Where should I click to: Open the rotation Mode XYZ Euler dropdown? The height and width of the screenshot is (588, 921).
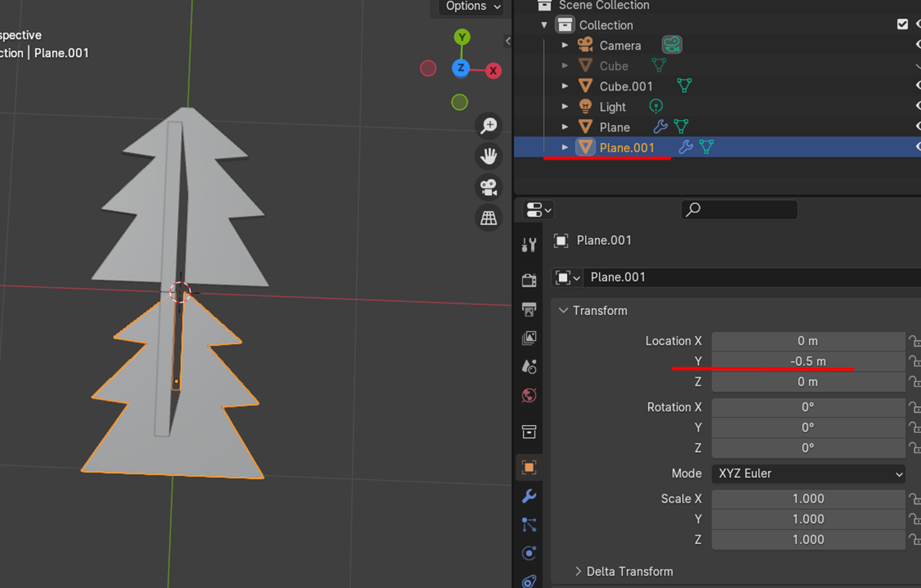(x=808, y=473)
